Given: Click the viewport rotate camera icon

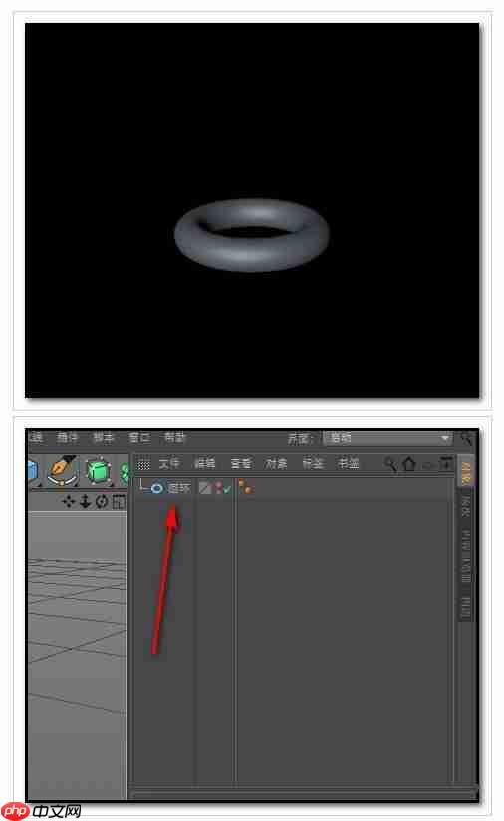Looking at the screenshot, I should (102, 501).
